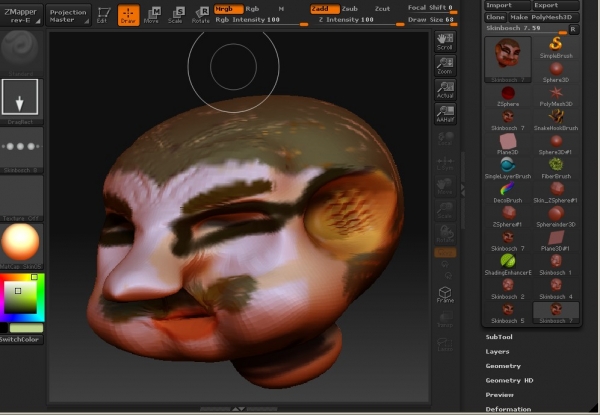600x415 pixels.
Task: Select the FiberBrush tool
Action: (x=556, y=169)
